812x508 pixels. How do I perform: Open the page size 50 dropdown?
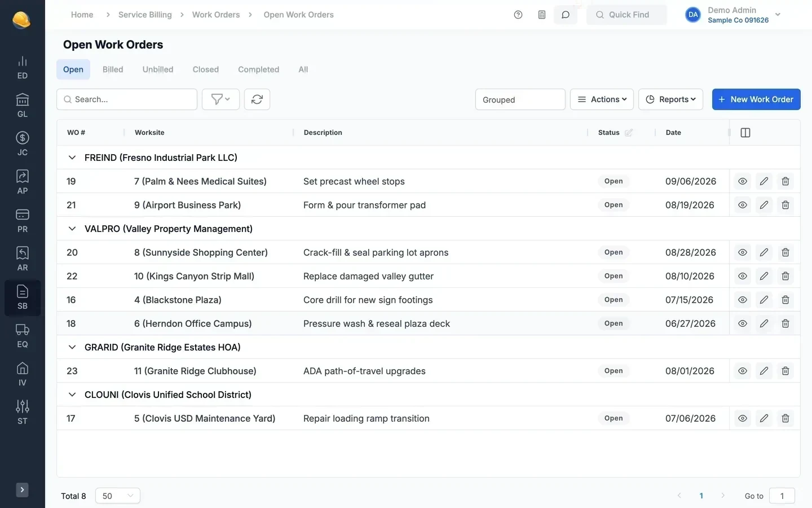point(117,496)
